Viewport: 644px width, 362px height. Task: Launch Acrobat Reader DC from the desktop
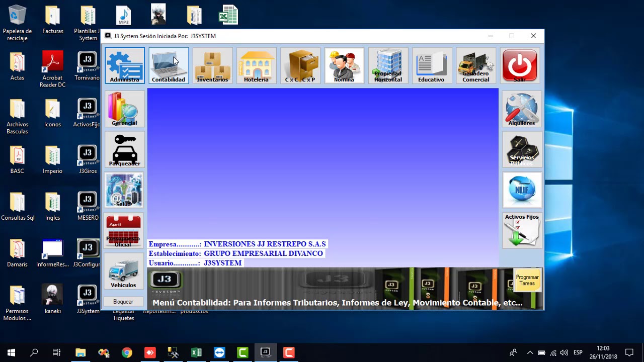tap(53, 70)
